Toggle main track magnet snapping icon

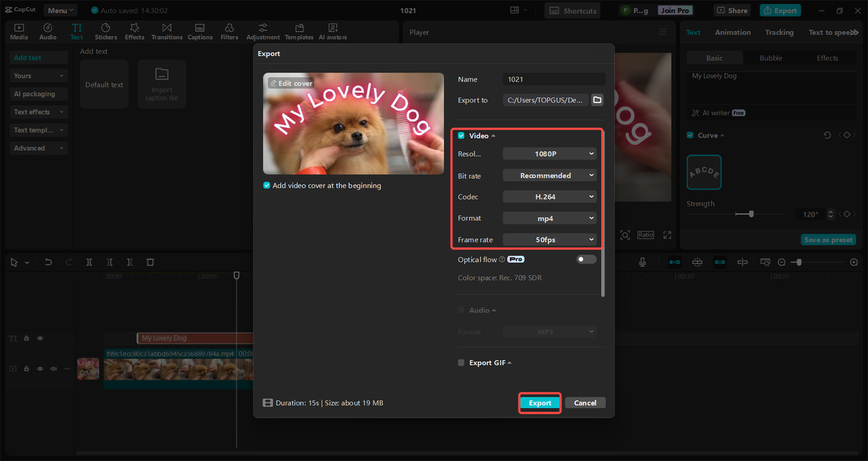(675, 262)
